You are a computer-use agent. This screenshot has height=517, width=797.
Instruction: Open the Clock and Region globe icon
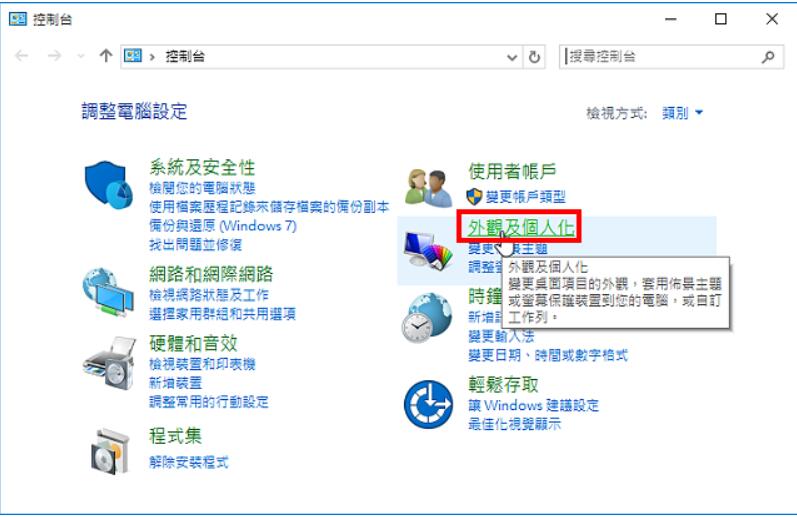coord(427,317)
